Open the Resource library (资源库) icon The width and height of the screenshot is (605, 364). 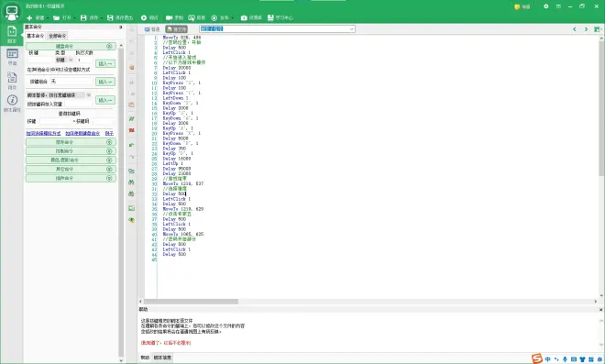coord(244,17)
